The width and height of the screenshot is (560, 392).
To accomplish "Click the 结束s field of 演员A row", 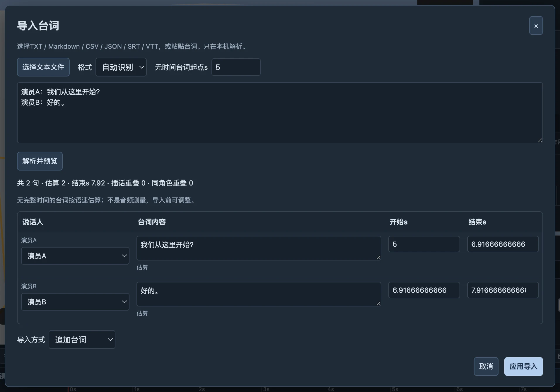I will pyautogui.click(x=503, y=244).
